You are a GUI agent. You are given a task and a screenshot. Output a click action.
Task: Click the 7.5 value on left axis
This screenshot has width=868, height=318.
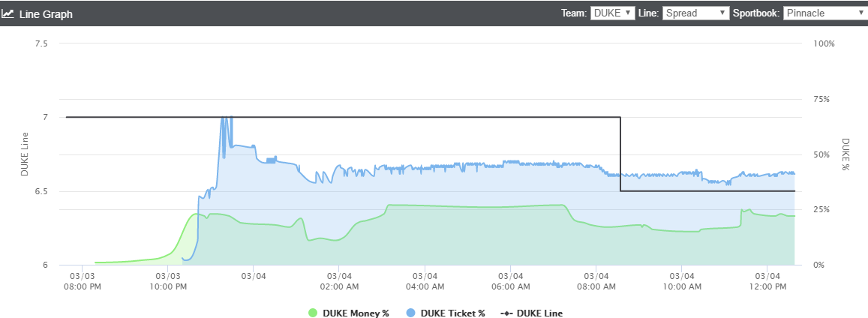point(41,43)
